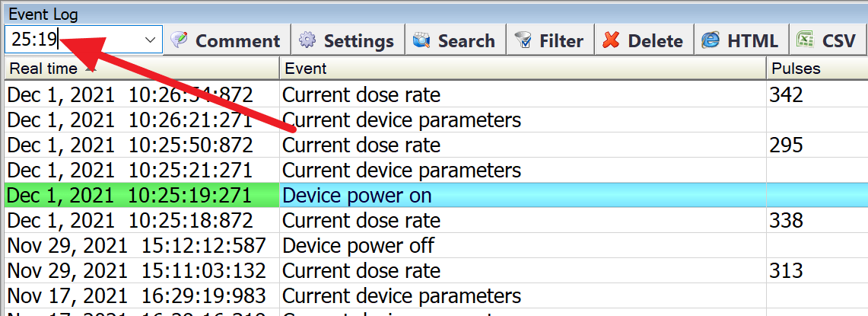Select the Device power off event

tap(436, 245)
